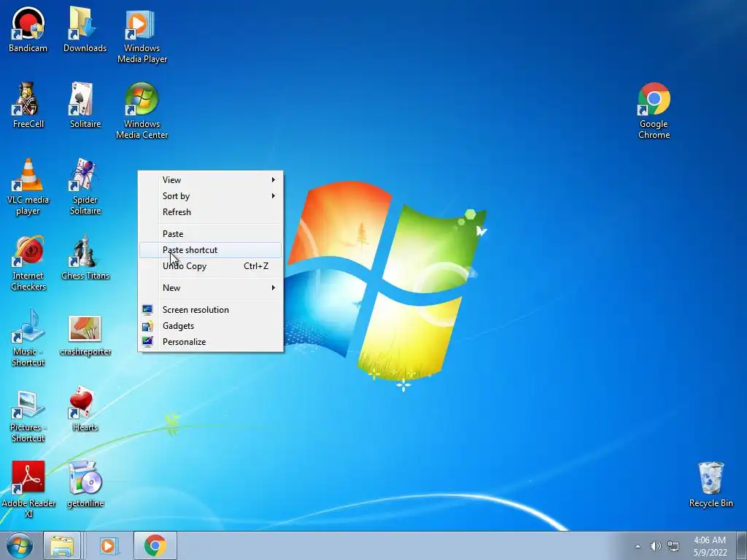Open the network tray icon
The image size is (747, 560).
coord(673,546)
